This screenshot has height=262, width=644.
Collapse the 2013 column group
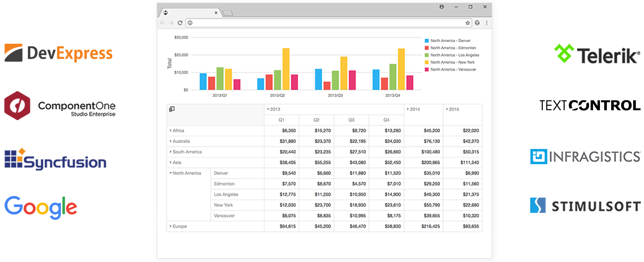coord(268,109)
